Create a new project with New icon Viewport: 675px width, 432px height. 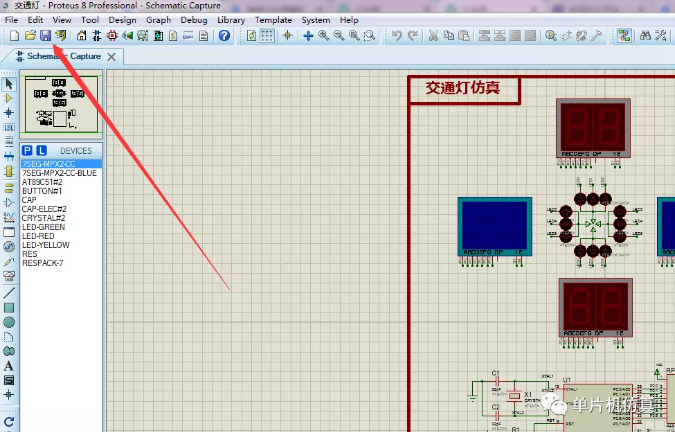click(14, 36)
